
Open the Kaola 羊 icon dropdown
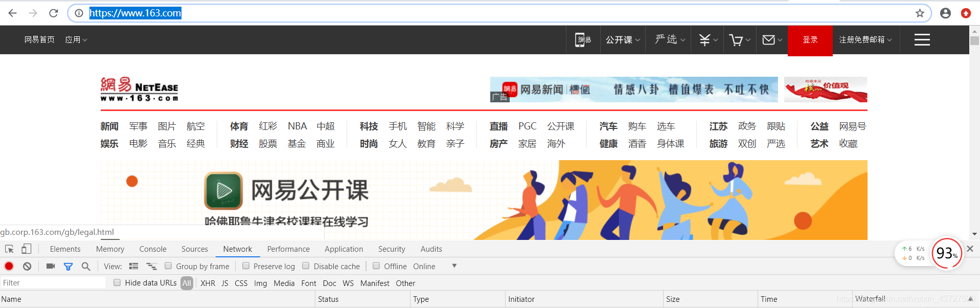(x=708, y=39)
